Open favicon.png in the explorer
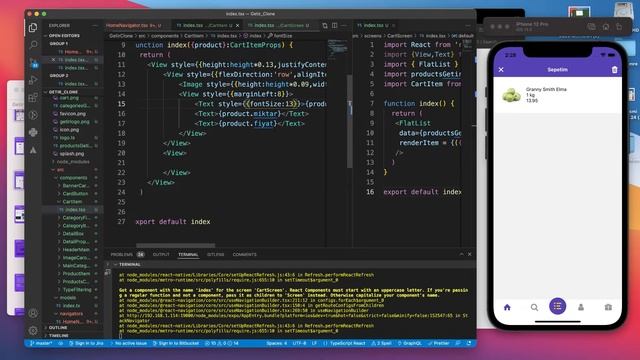640x360 pixels. click(x=73, y=113)
